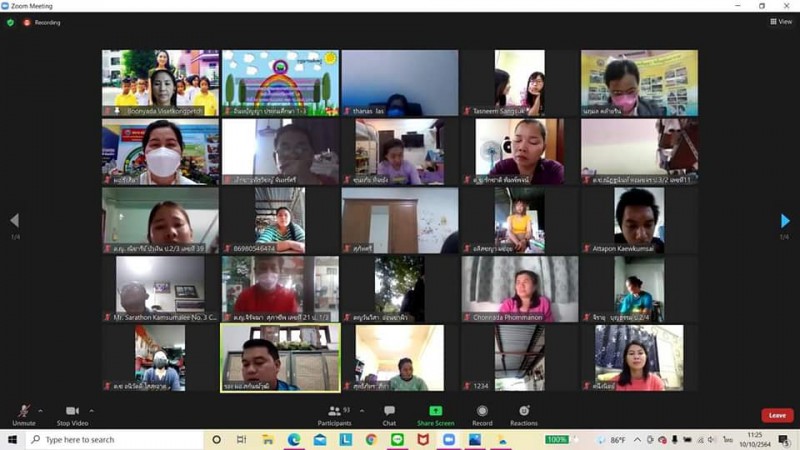Click the 100% battery indicator
Screen dimensions: 800x450
coord(557,439)
